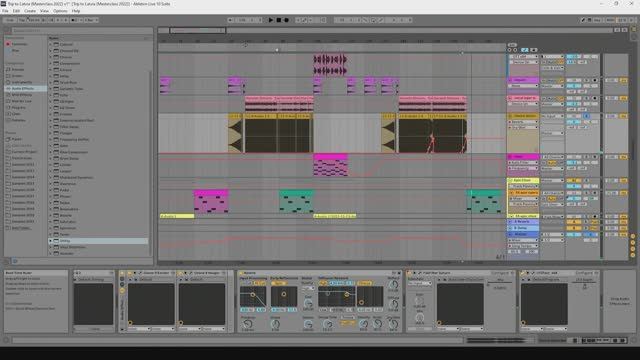
Task: Open the File menu
Action: click(x=5, y=11)
